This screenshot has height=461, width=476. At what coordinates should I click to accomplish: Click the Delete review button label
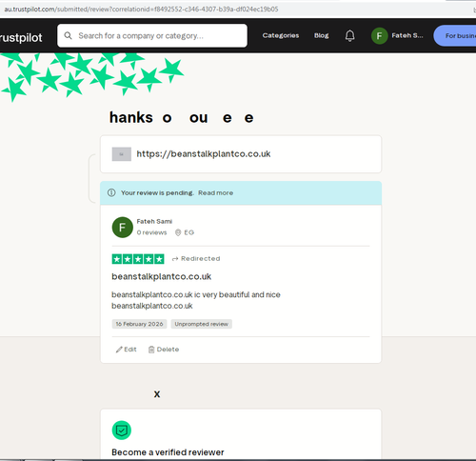(168, 350)
